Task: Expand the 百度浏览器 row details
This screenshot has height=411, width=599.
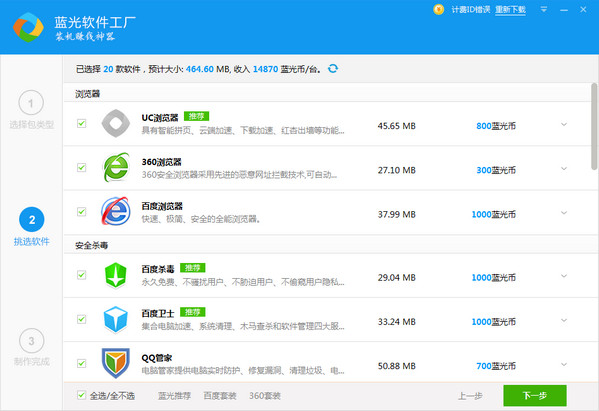Action: point(564,213)
